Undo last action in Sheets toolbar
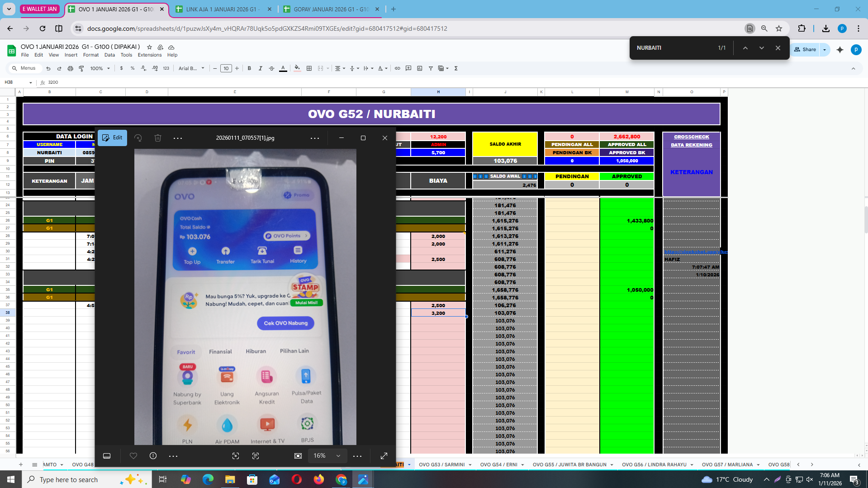 click(x=48, y=68)
